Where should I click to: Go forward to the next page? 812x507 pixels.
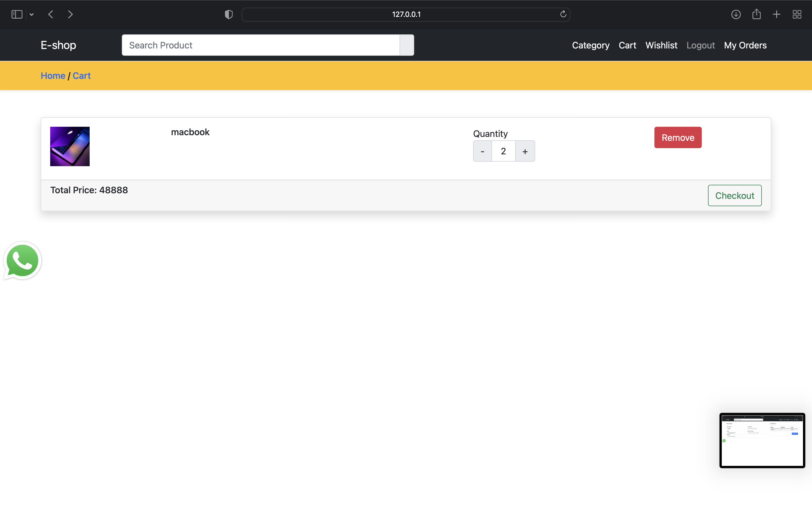click(70, 14)
